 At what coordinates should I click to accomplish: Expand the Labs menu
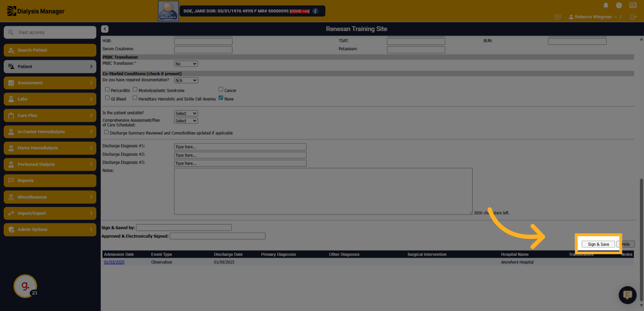[x=50, y=99]
